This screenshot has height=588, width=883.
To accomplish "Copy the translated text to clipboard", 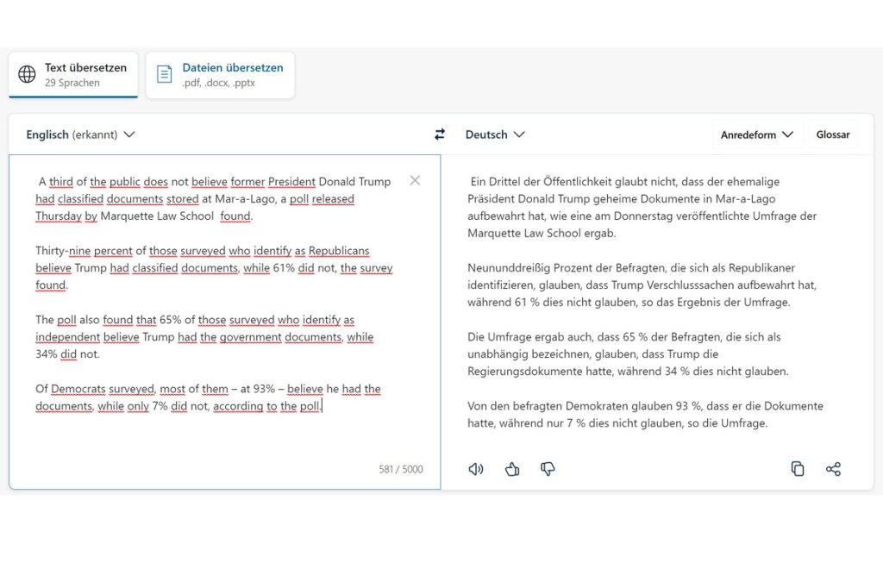I will [798, 469].
